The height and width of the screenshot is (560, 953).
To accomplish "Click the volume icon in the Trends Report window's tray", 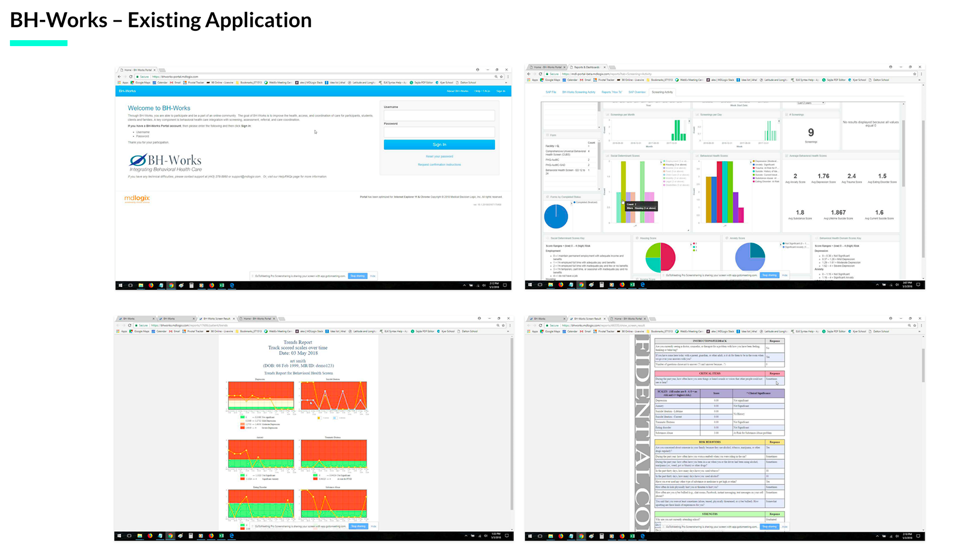I will pos(485,536).
